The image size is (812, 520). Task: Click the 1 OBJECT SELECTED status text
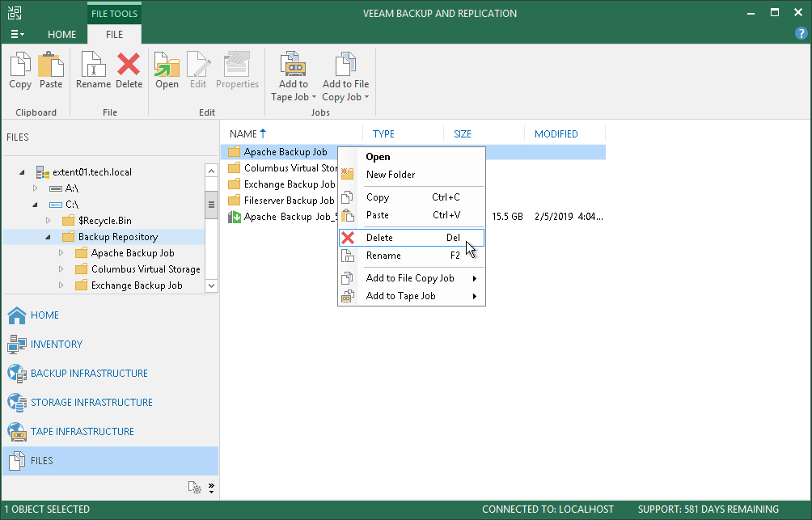tap(47, 509)
